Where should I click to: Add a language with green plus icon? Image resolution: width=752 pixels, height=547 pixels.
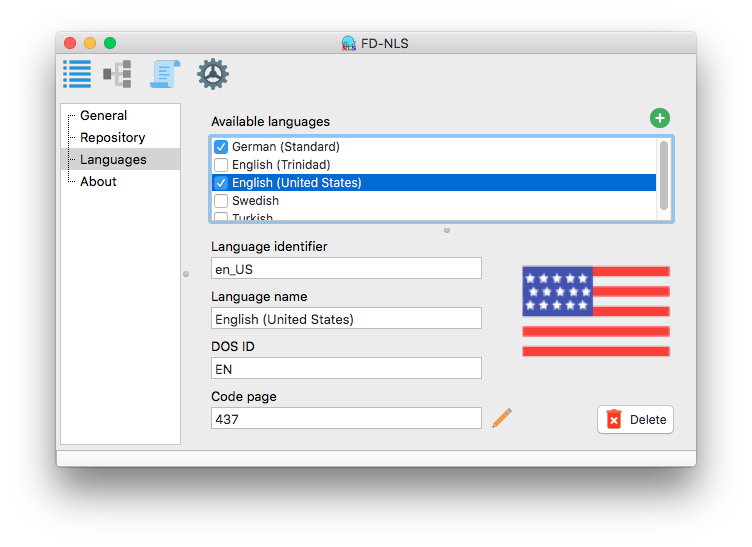660,118
